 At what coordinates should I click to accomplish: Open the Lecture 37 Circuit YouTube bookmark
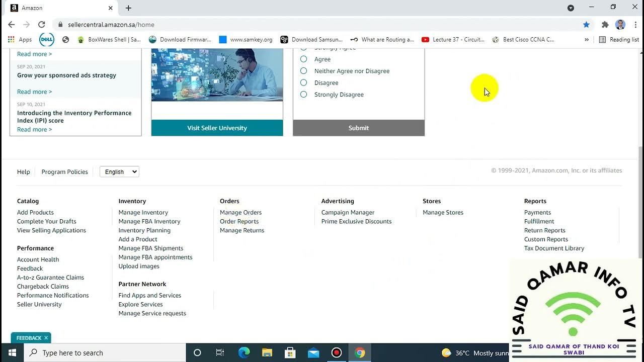click(453, 39)
